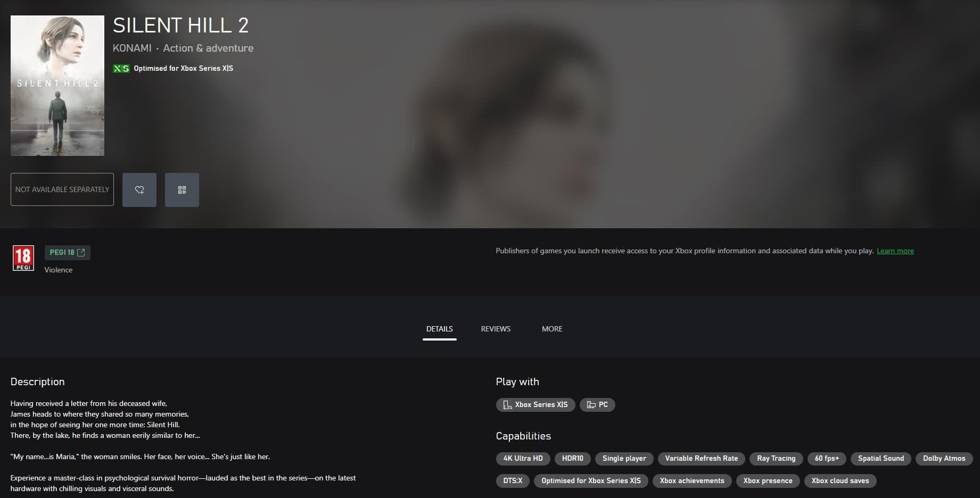Click the Xbox achievements capability tag
980x498 pixels.
692,481
